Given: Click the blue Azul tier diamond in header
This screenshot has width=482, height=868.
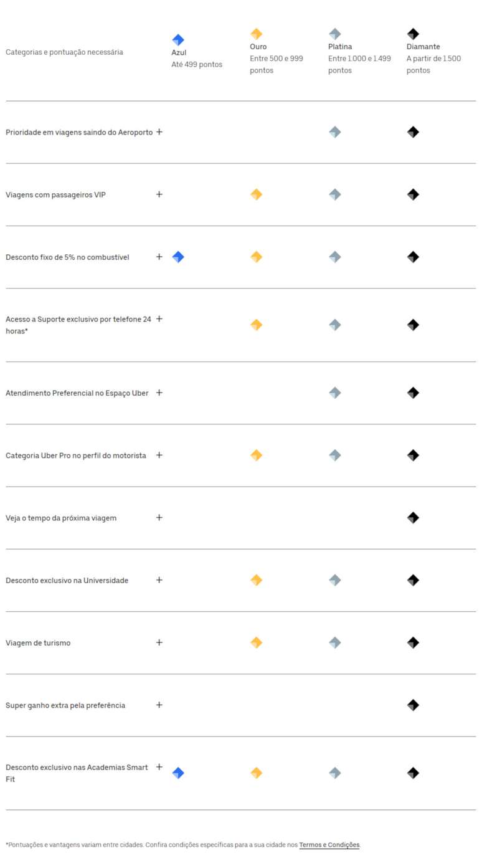Looking at the screenshot, I should pos(178,40).
